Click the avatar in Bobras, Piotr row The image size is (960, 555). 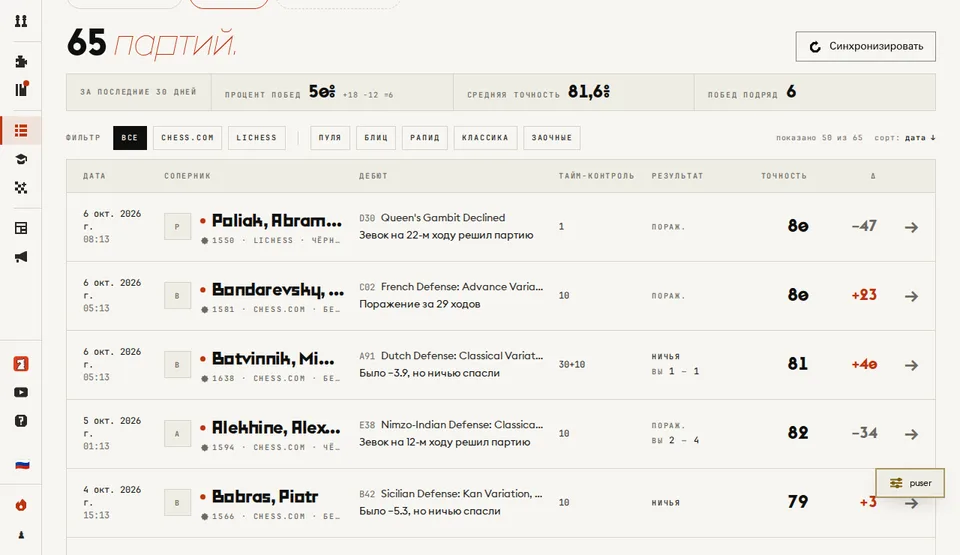[177, 503]
